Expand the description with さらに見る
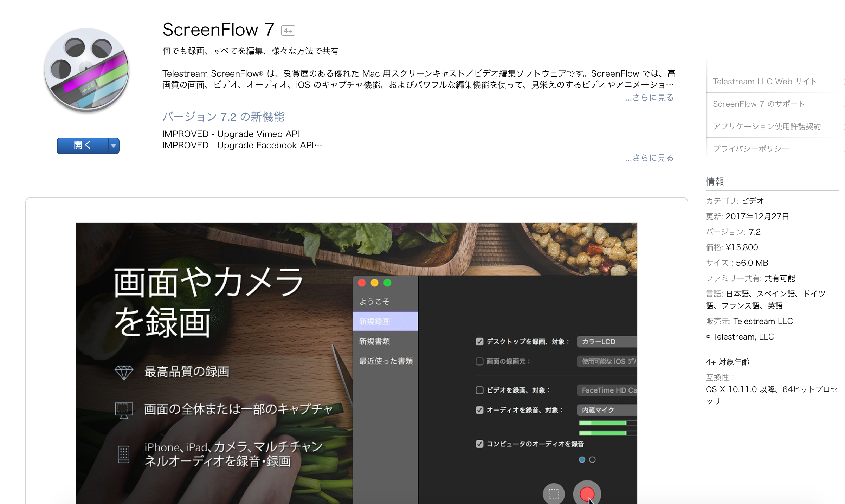 650,97
